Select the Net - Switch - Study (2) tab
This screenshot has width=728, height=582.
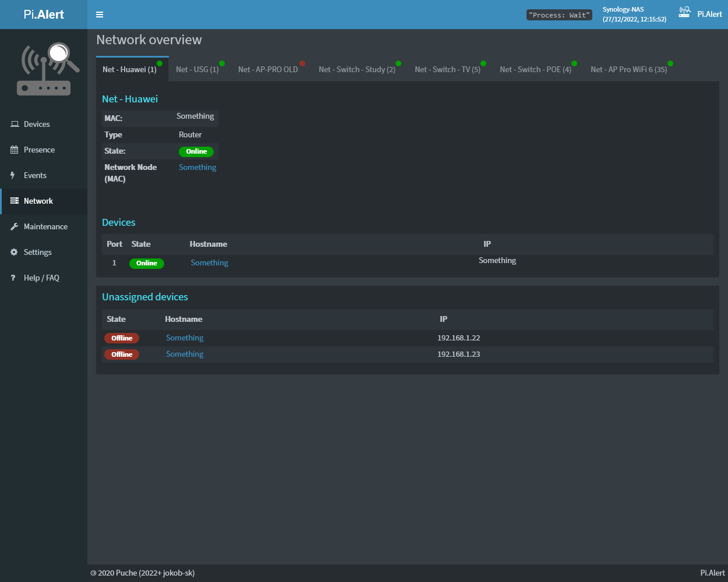(x=357, y=70)
